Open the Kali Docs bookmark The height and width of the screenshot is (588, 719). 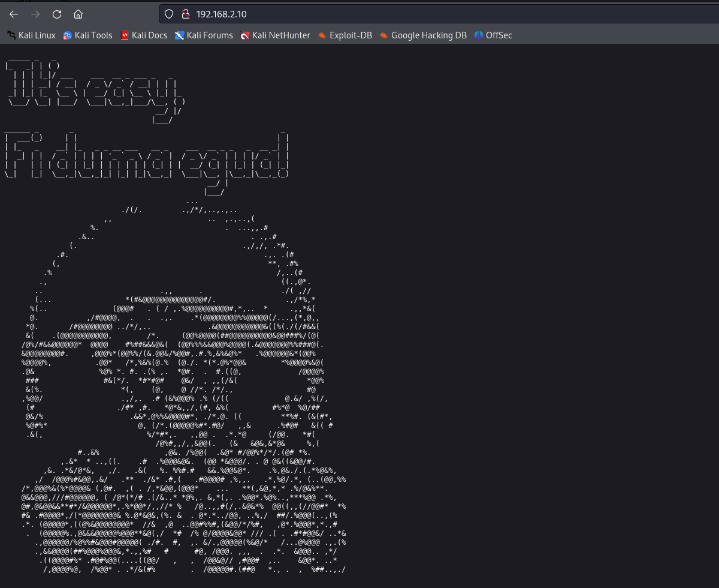tap(144, 35)
